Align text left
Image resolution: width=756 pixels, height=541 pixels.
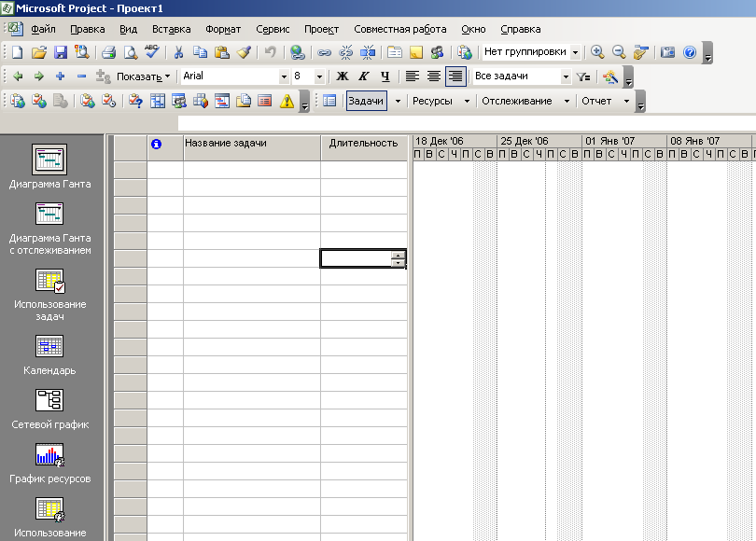coord(413,76)
